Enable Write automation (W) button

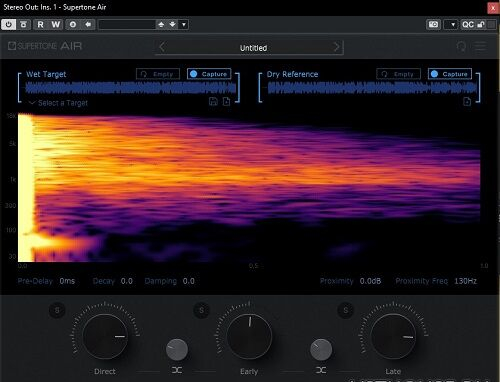[x=56, y=25]
